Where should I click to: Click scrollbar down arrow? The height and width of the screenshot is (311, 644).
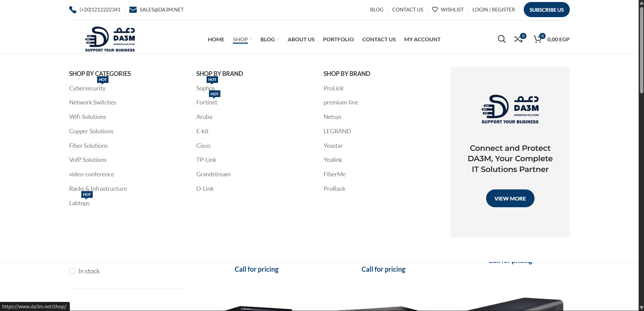641,308
